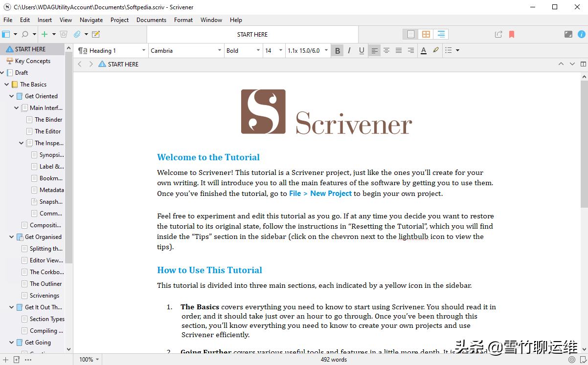Select The Binder document
This screenshot has width=588, height=365.
pyautogui.click(x=48, y=120)
